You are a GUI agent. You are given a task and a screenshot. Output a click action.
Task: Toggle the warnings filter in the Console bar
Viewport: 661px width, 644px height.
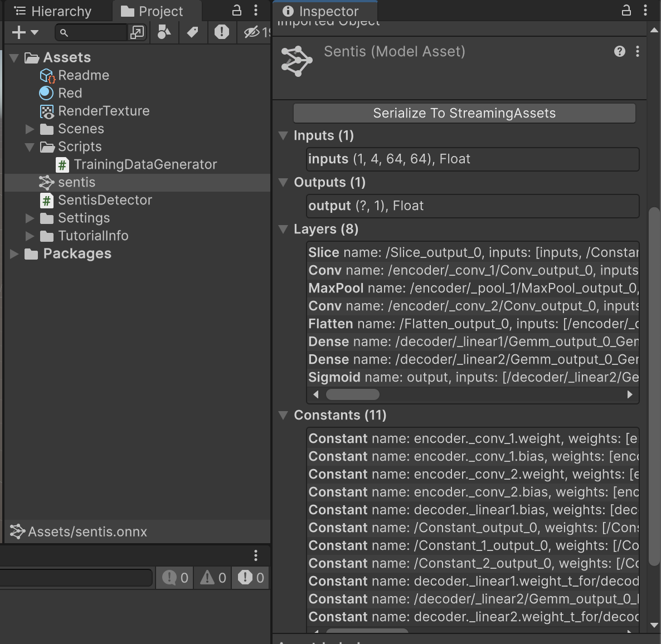pyautogui.click(x=212, y=578)
